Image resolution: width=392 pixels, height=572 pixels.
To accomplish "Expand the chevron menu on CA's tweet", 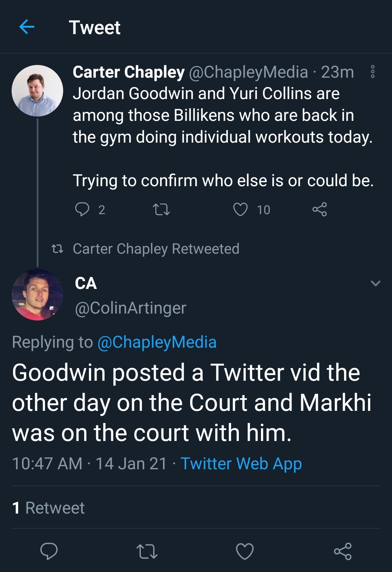I will [376, 283].
